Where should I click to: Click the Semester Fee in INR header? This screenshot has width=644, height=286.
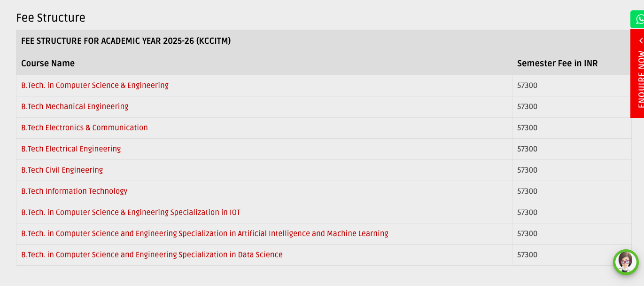tap(558, 64)
